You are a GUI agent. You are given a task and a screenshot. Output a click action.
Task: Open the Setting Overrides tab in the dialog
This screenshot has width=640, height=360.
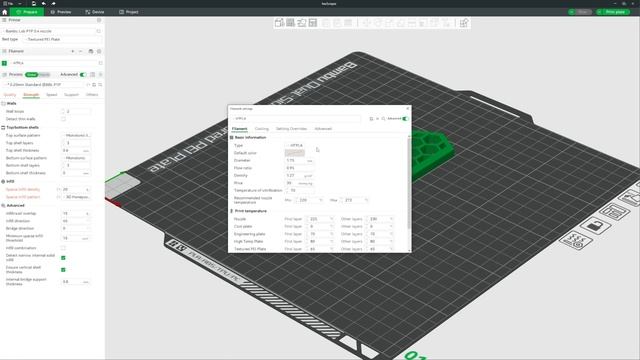click(x=291, y=129)
